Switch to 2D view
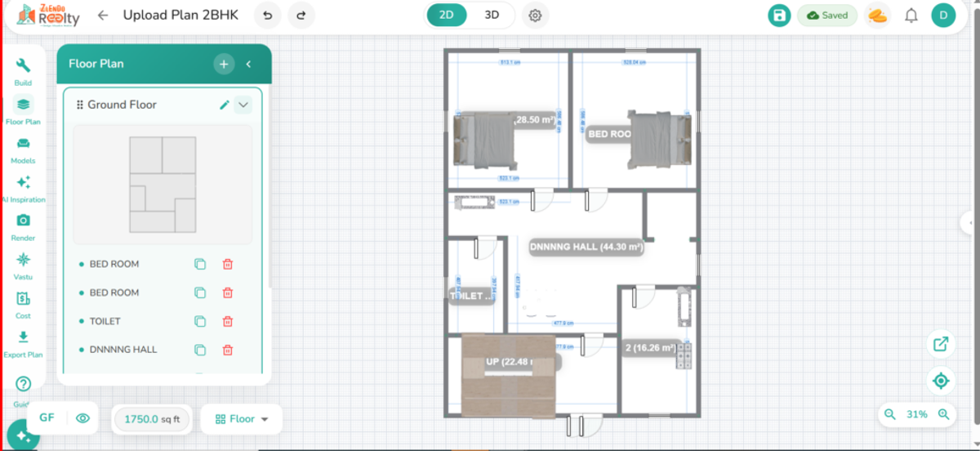Screen dimensions: 980x451 pos(447,15)
